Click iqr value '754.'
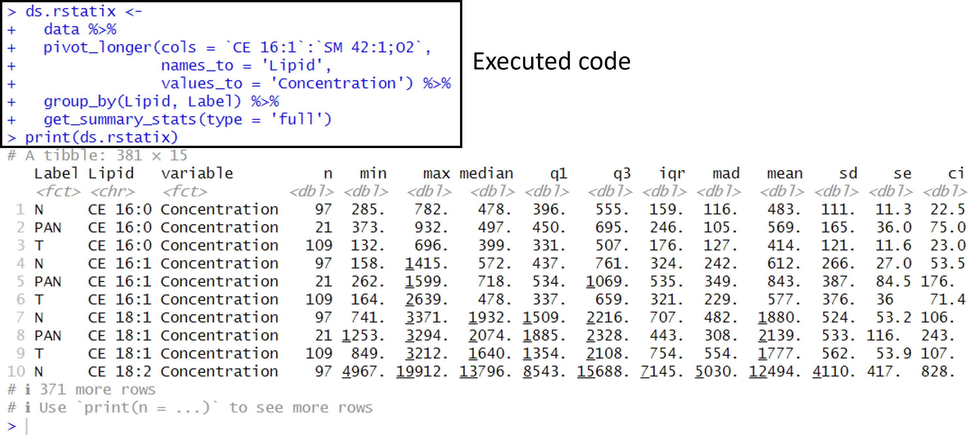Screen dimensions: 980x435 (666, 354)
